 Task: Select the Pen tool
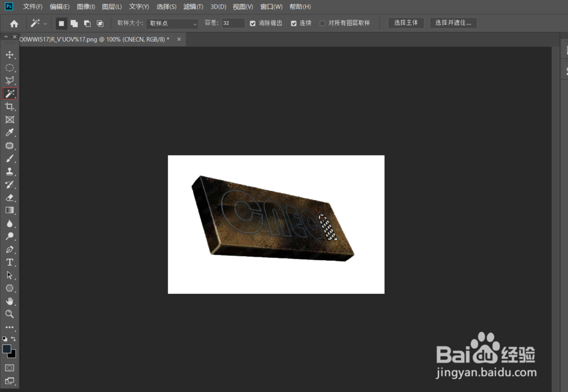[x=10, y=249]
